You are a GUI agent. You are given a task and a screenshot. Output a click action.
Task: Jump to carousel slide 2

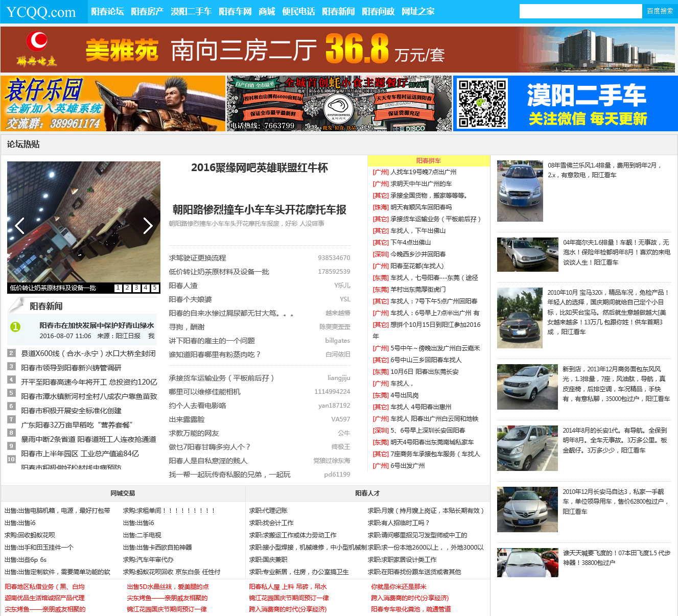click(127, 288)
